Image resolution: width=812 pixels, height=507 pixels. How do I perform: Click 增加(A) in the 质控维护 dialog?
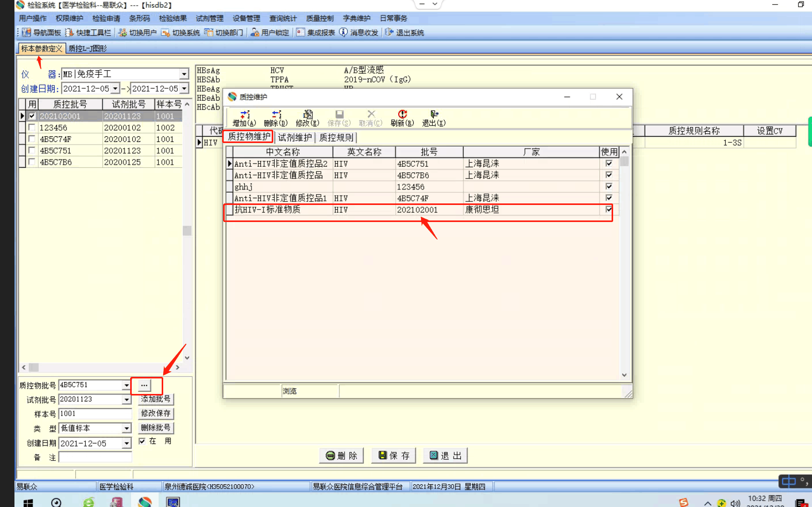tap(244, 118)
